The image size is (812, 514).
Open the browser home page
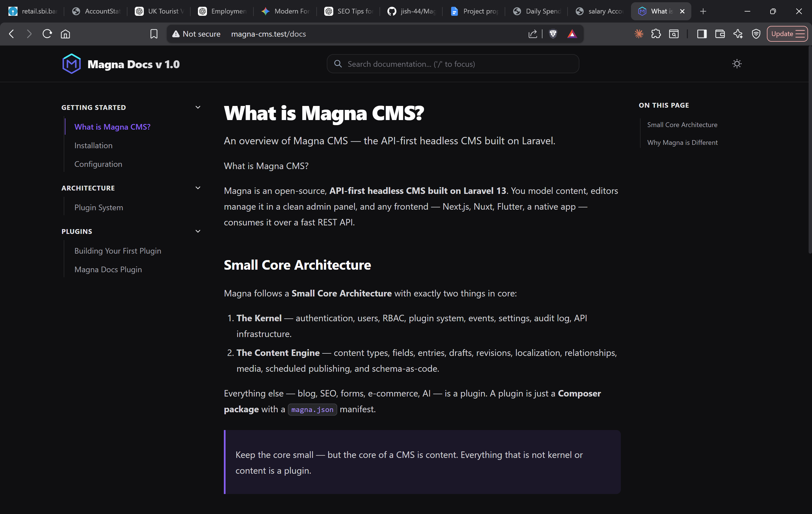pos(65,34)
